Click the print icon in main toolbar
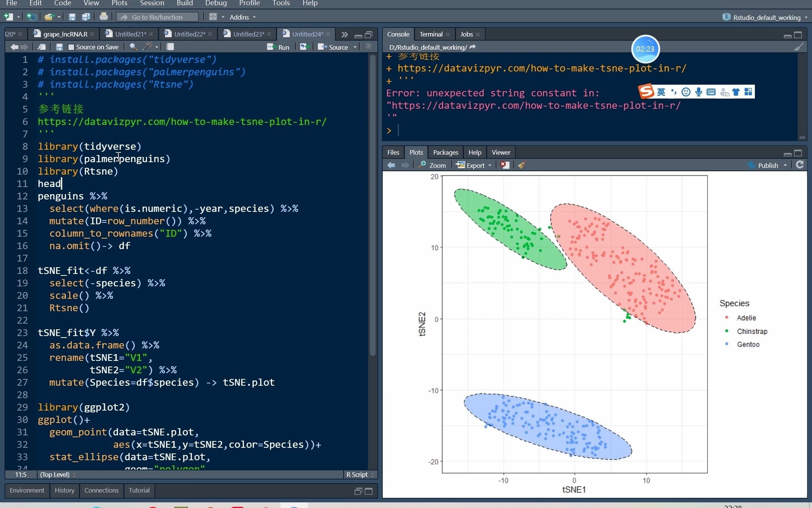The image size is (812, 508). (x=104, y=17)
